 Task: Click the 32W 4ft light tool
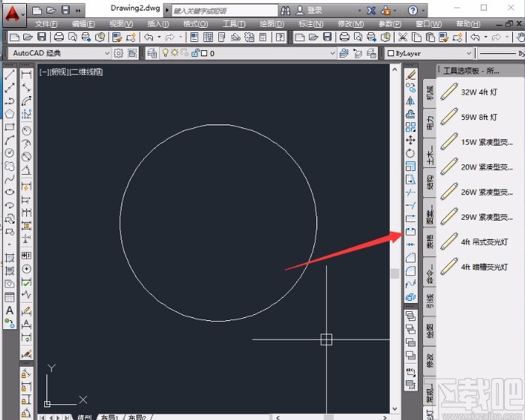pos(479,91)
